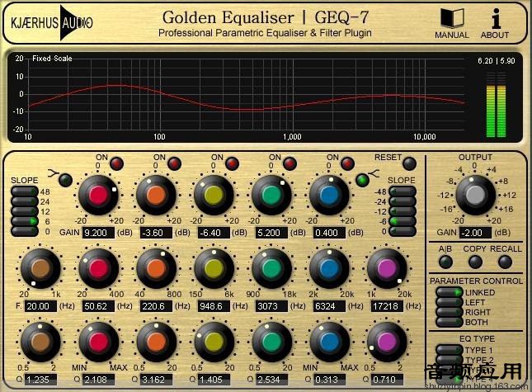The image size is (532, 392).
Task: Click the grey Output gain knob
Action: pyautogui.click(x=475, y=195)
